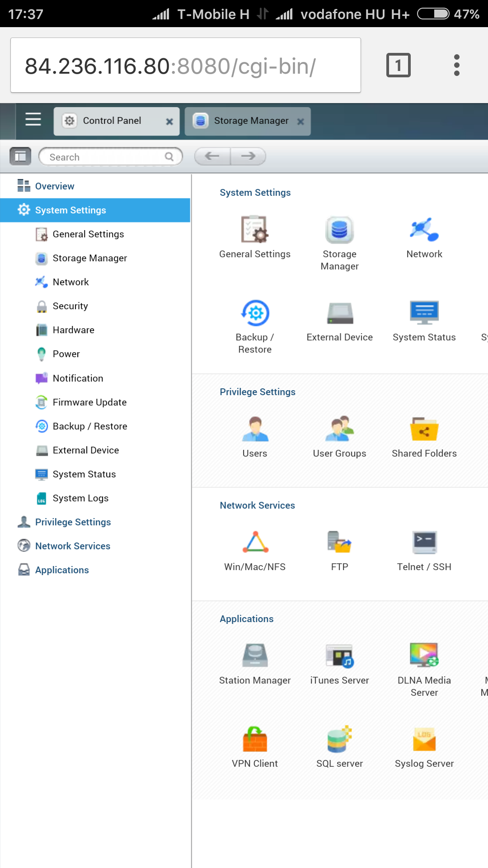488x868 pixels.
Task: Close the Control Panel tab
Action: pos(169,122)
